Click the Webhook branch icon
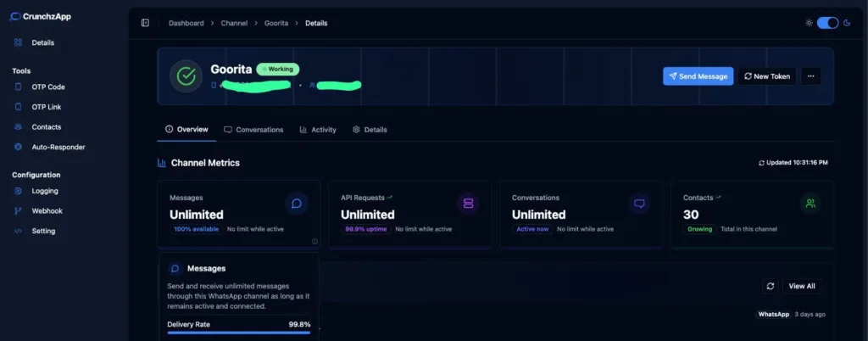The height and width of the screenshot is (341, 868). point(19,211)
